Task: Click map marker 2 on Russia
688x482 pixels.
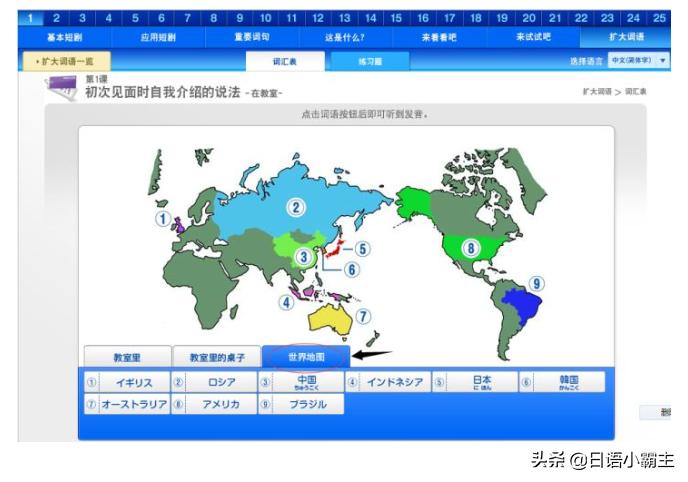Action: [x=296, y=207]
